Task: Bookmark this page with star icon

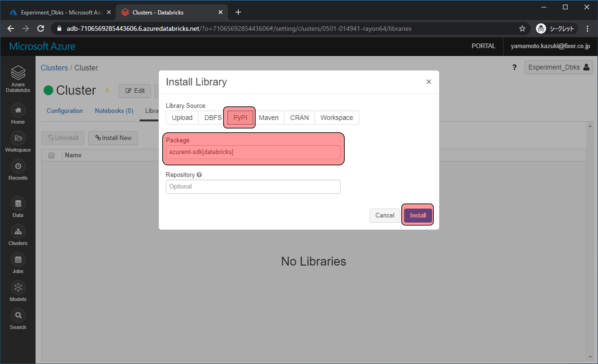Action: point(522,28)
